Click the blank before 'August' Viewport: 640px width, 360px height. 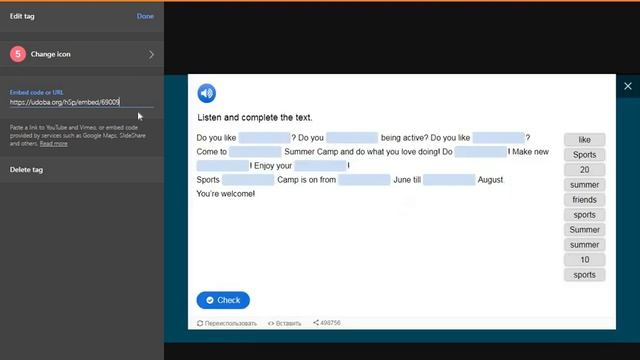click(x=449, y=180)
